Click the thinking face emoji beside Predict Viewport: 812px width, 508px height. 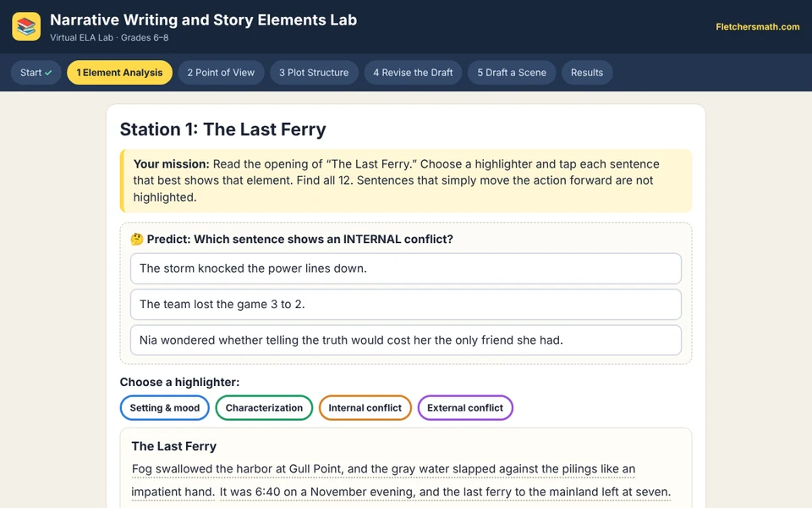[137, 239]
